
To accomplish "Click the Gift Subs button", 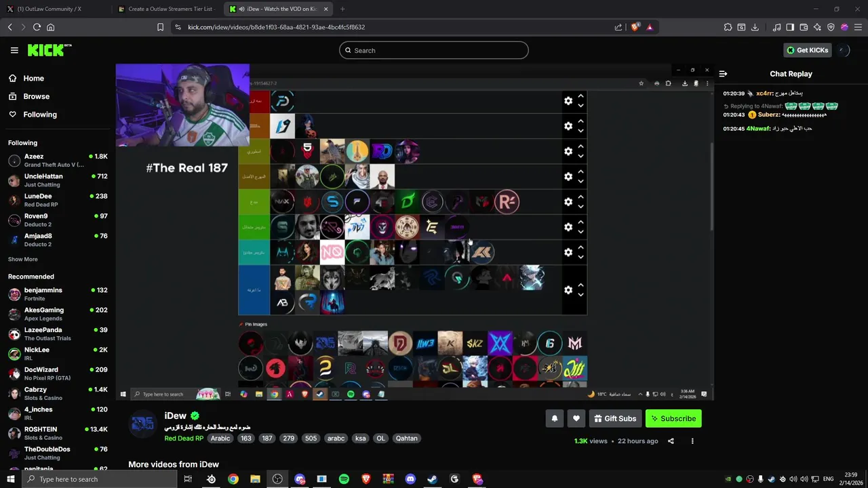I will click(615, 419).
